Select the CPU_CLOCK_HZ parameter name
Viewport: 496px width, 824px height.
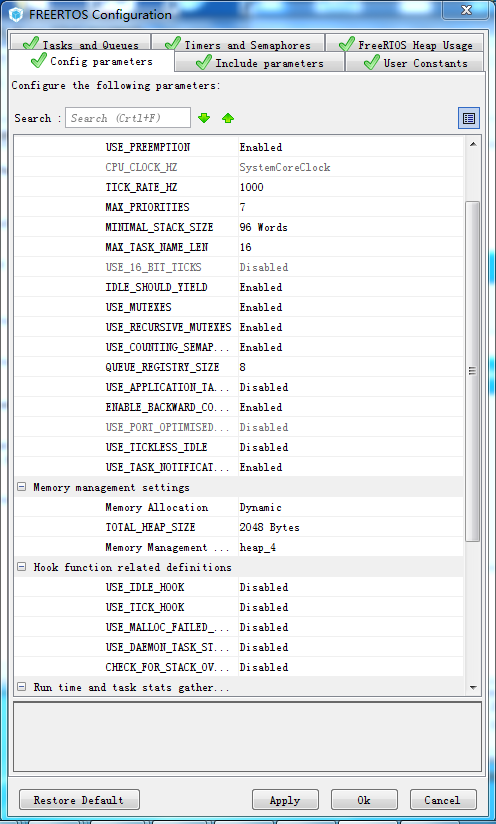[141, 167]
